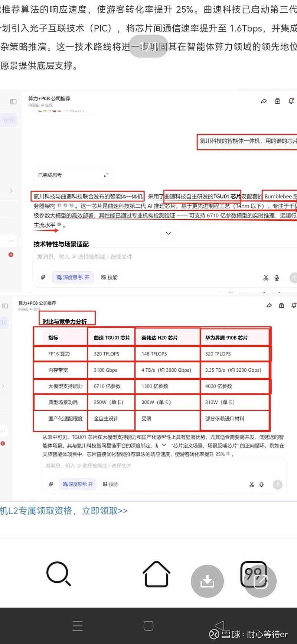The height and width of the screenshot is (644, 297).
Task: Click the cell 1300 亿参数
Action: point(155,386)
